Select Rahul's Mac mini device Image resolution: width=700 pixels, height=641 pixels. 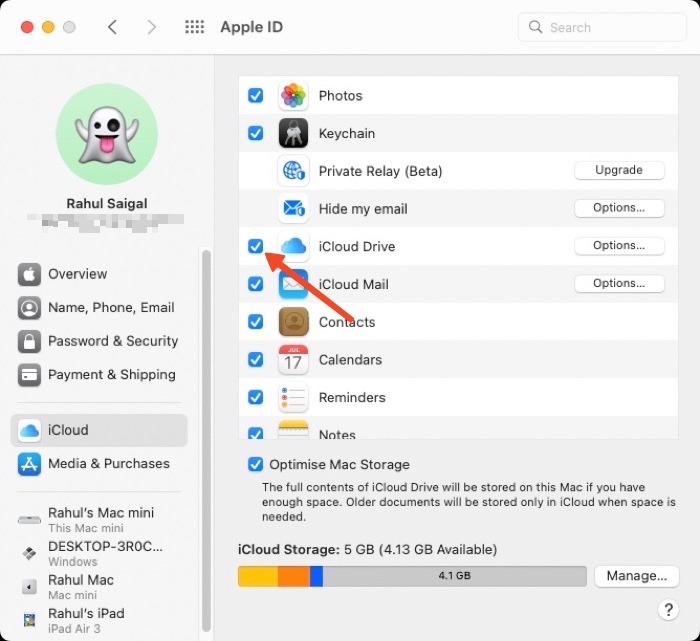(99, 520)
